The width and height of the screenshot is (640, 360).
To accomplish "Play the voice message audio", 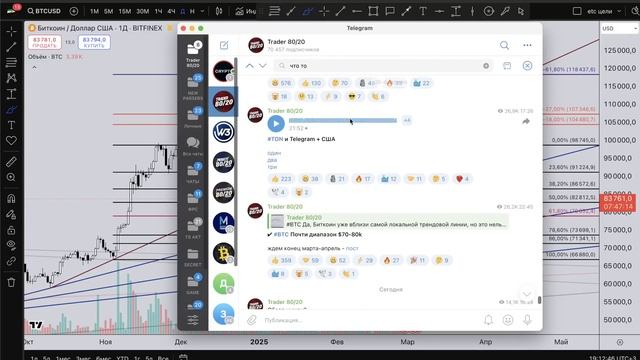I will [x=276, y=124].
